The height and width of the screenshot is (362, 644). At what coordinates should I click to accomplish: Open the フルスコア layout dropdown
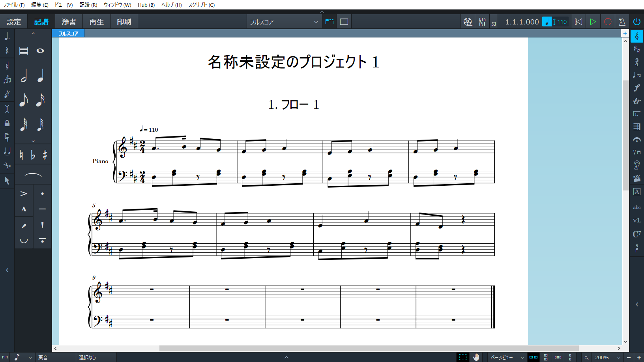(x=284, y=22)
